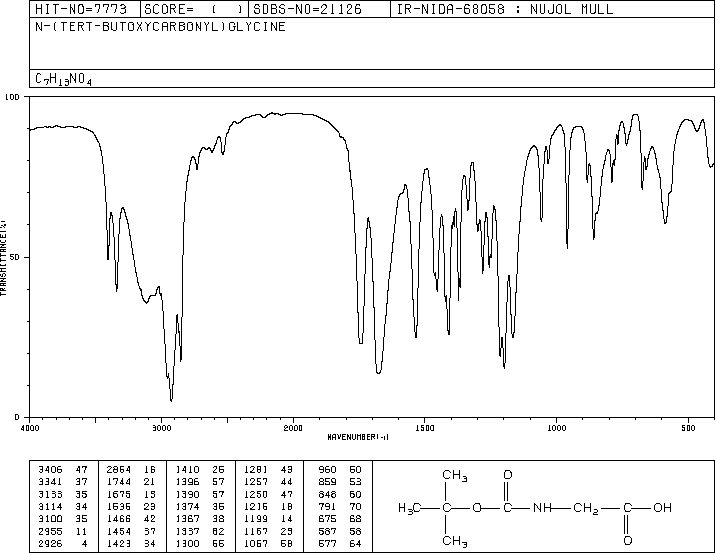Highlight the 1257 table value

(256, 482)
